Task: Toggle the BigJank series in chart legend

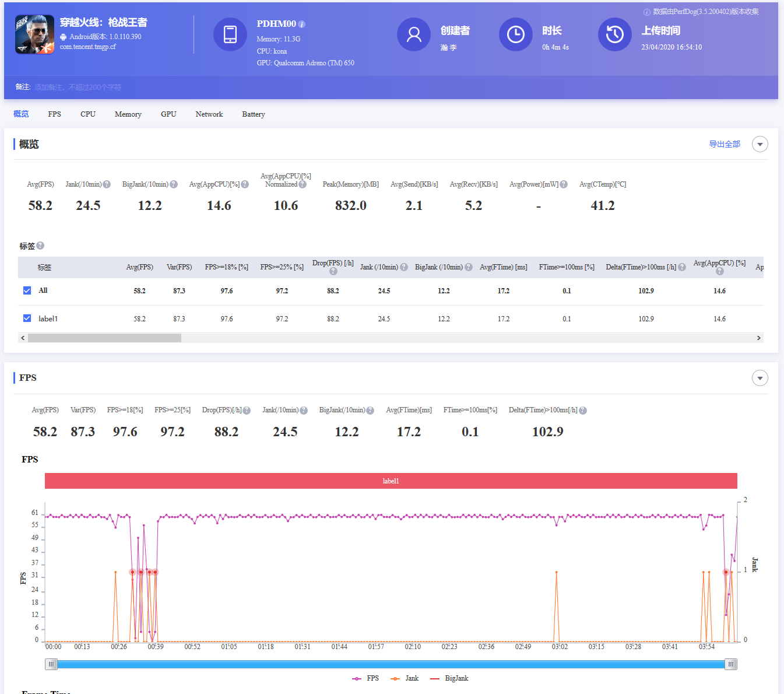Action: point(449,678)
